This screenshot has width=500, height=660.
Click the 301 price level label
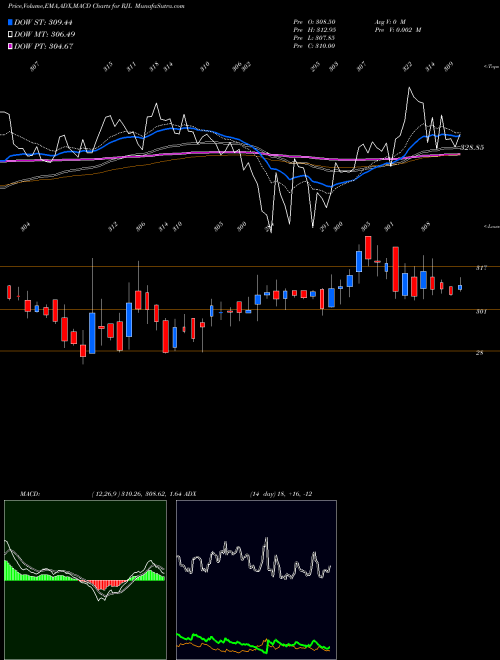pos(481,311)
